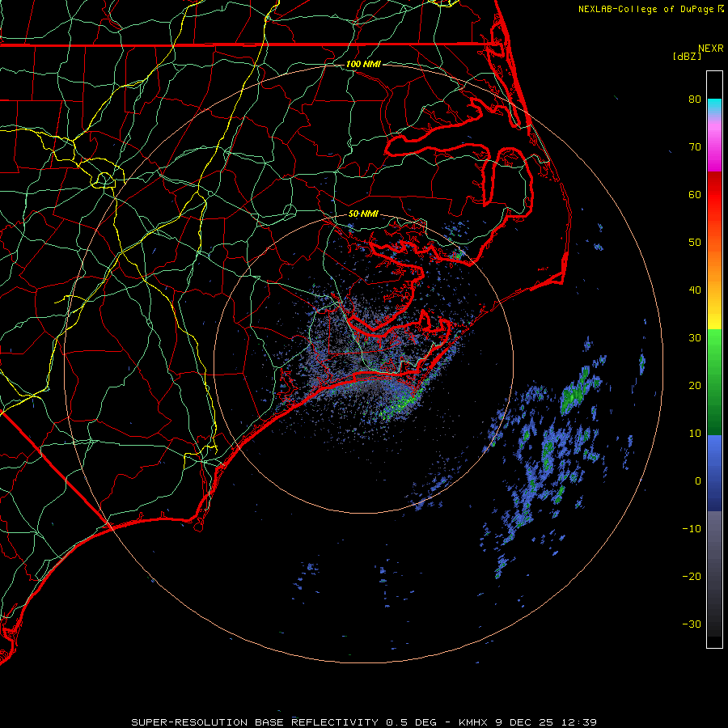
Task: Click the -30 value on the dBZ scale
Action: point(692,624)
